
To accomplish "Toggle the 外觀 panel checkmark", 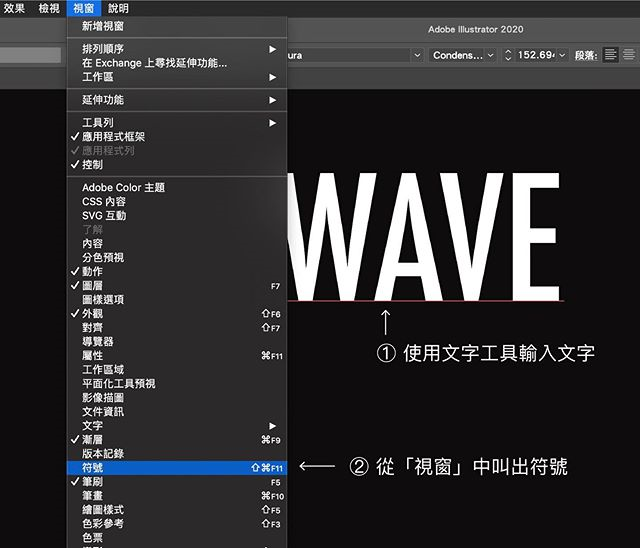I will click(177, 313).
